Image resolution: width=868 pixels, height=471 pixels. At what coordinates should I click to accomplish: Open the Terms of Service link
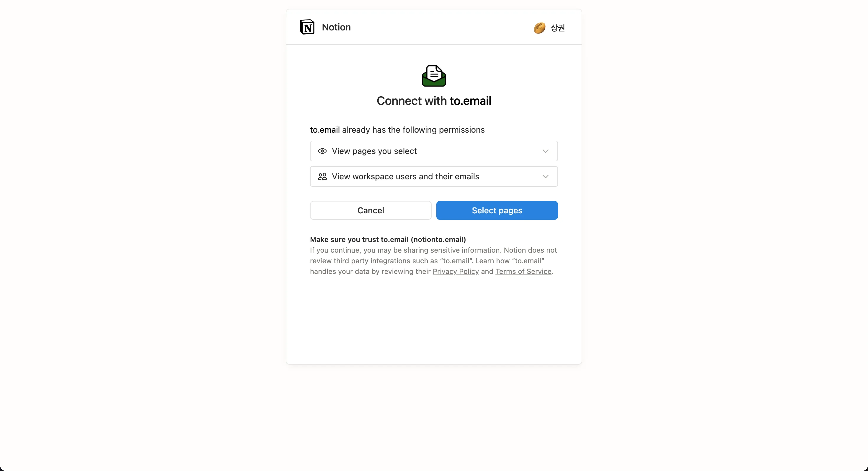523,272
